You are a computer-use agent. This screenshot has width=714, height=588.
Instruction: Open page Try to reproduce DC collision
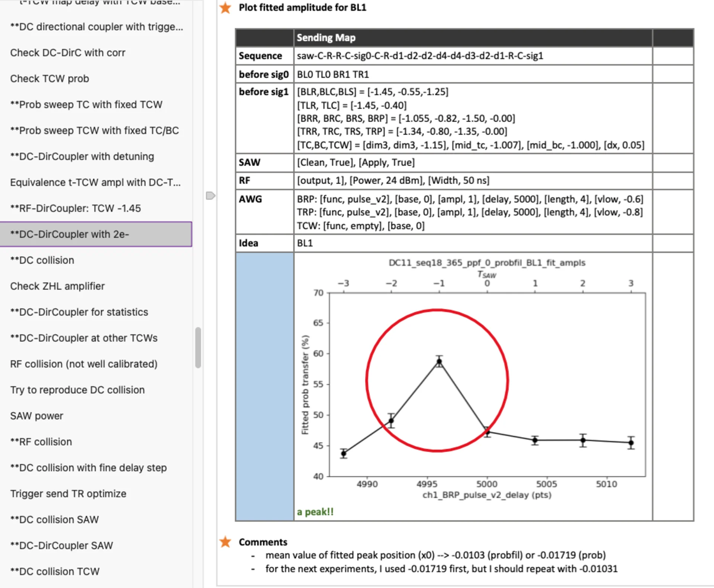pyautogui.click(x=96, y=390)
